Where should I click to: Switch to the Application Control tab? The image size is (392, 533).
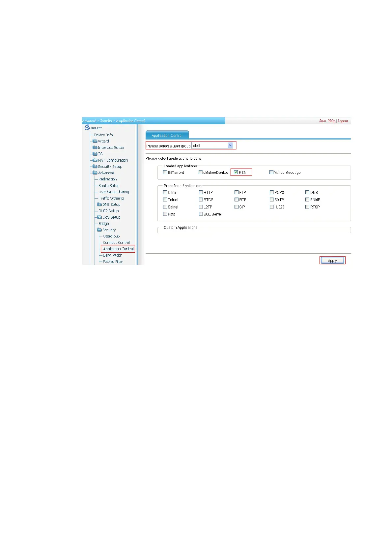coord(167,135)
